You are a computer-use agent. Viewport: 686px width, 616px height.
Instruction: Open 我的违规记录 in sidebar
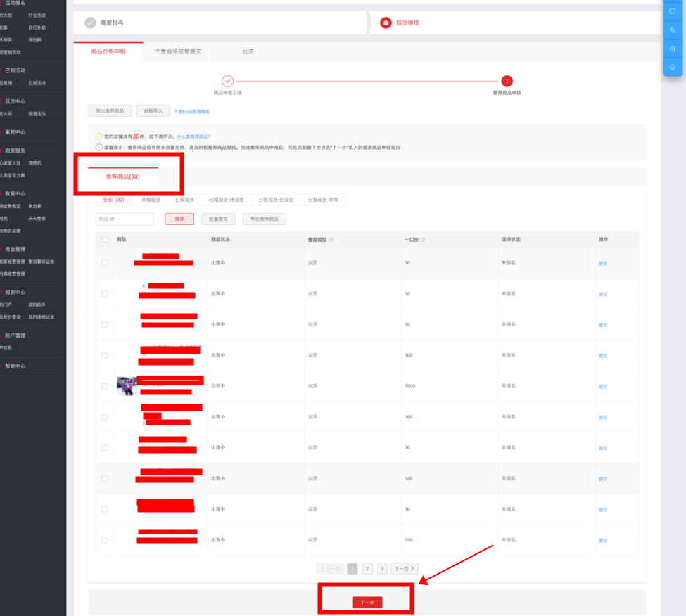[x=42, y=317]
